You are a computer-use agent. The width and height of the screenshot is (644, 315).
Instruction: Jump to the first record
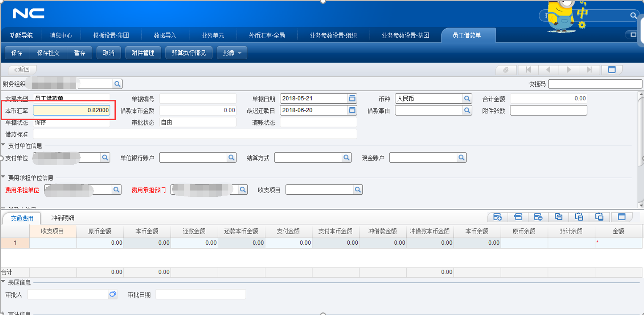point(528,70)
